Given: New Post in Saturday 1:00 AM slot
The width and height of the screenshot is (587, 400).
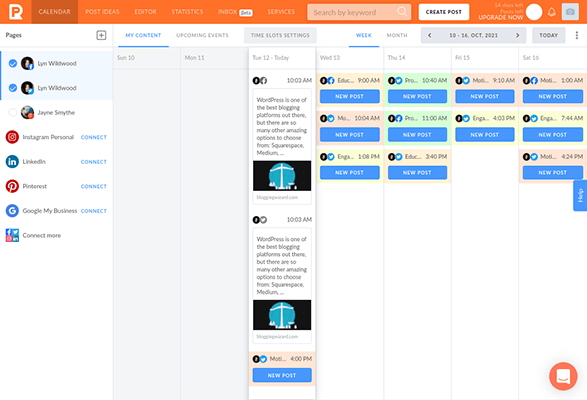Looking at the screenshot, I should pos(553,97).
